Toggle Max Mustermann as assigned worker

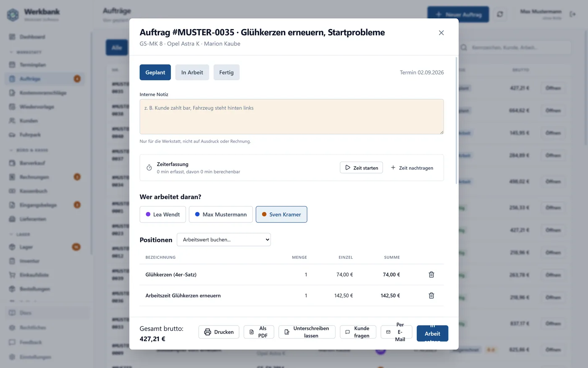[221, 214]
